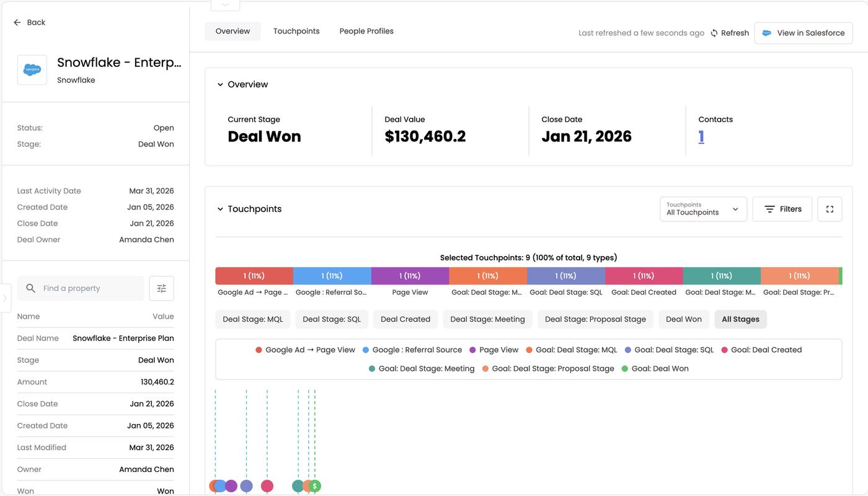Screen dimensions: 868x496
Task: Select the Deal Created stage filter
Action: coord(405,319)
